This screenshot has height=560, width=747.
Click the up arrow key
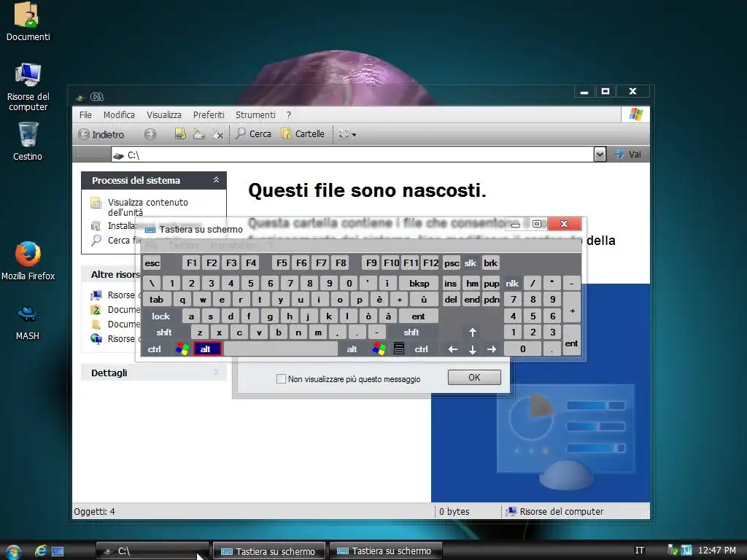472,332
